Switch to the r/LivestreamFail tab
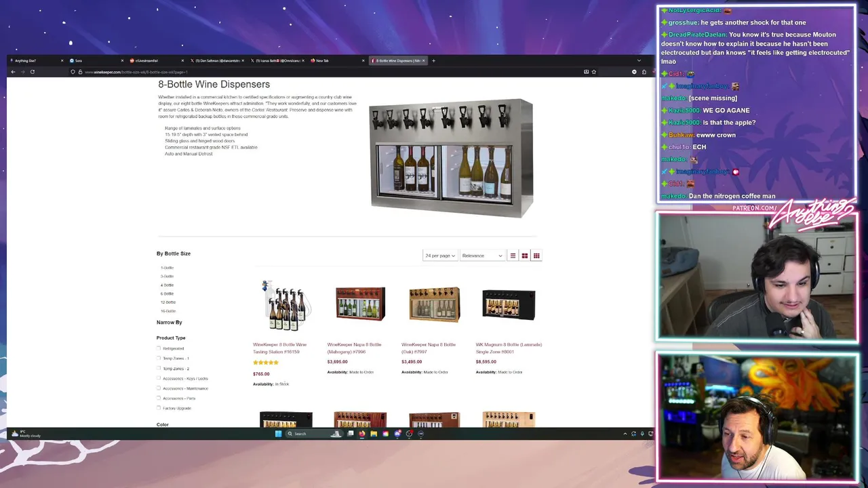The height and width of the screenshot is (488, 868). 155,60
